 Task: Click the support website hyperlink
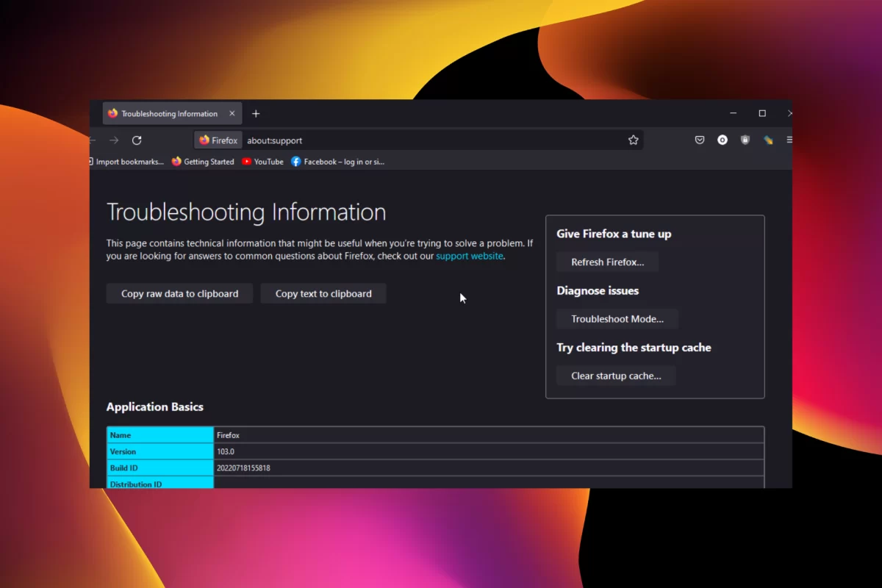[x=470, y=256]
